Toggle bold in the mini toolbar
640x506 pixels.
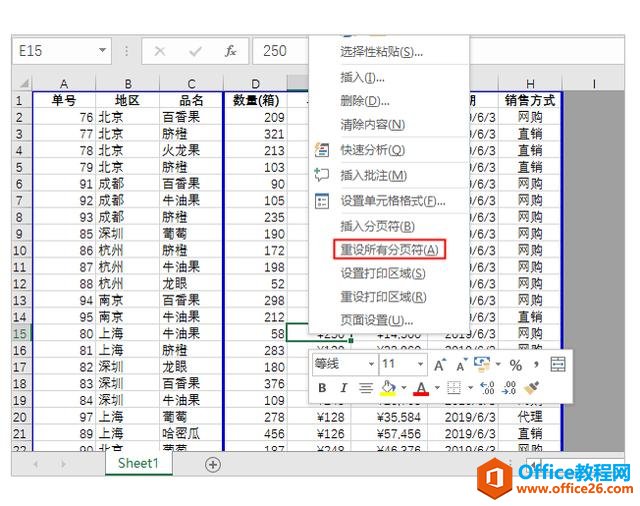[322, 388]
